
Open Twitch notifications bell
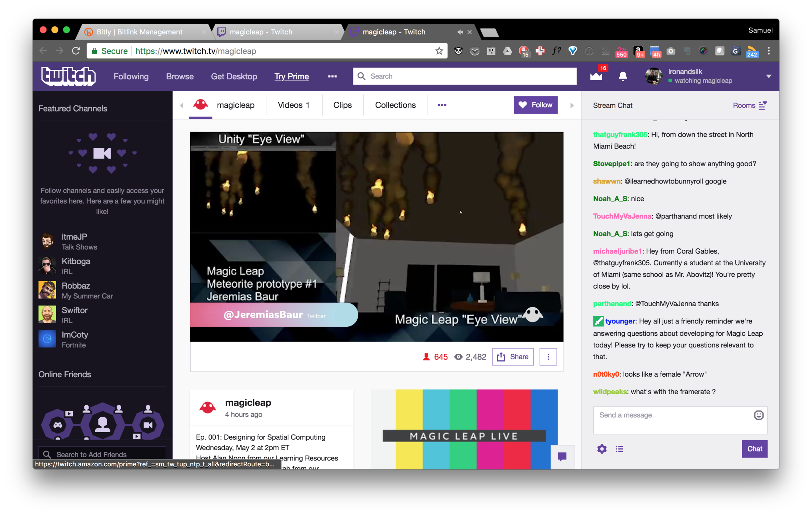pyautogui.click(x=623, y=77)
